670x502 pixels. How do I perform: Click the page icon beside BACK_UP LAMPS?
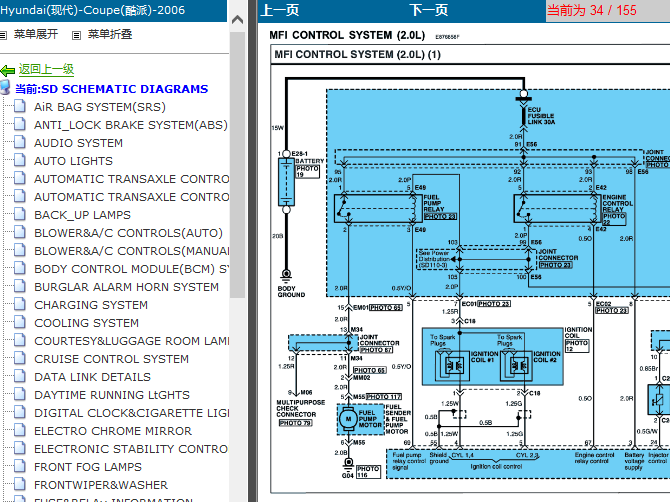(x=19, y=214)
